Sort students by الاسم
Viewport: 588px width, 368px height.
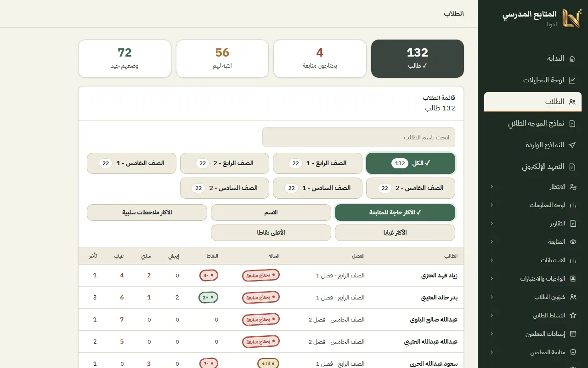point(271,213)
